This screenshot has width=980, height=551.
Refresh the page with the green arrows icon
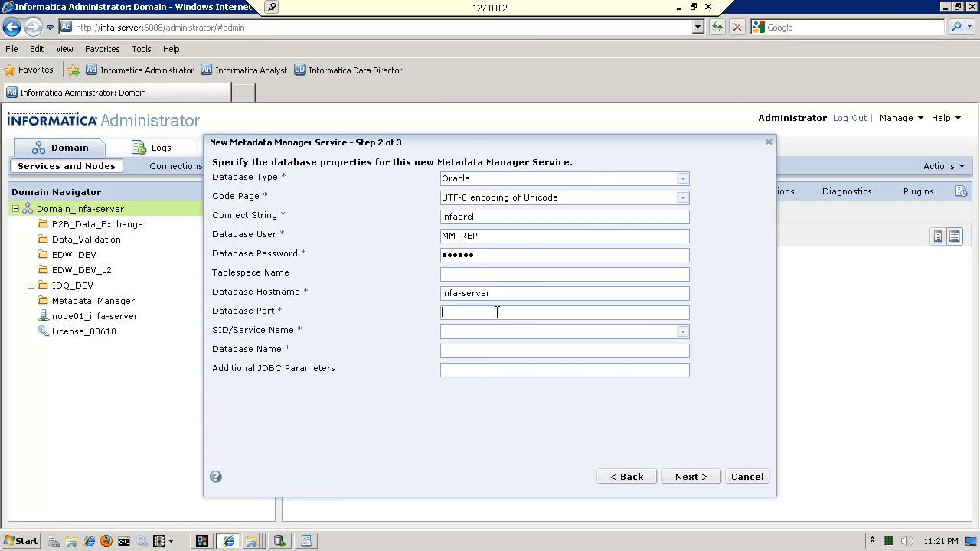717,28
